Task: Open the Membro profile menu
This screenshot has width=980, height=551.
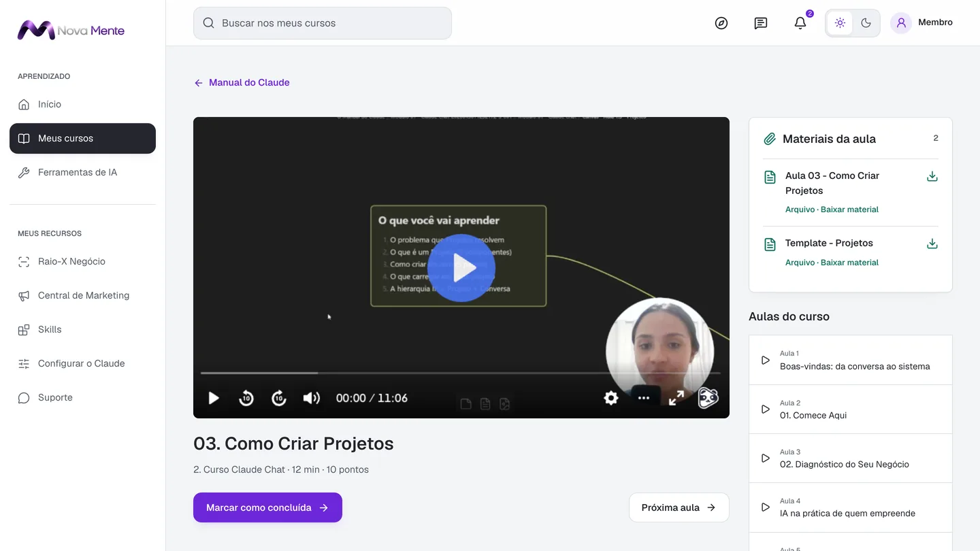Action: (921, 23)
